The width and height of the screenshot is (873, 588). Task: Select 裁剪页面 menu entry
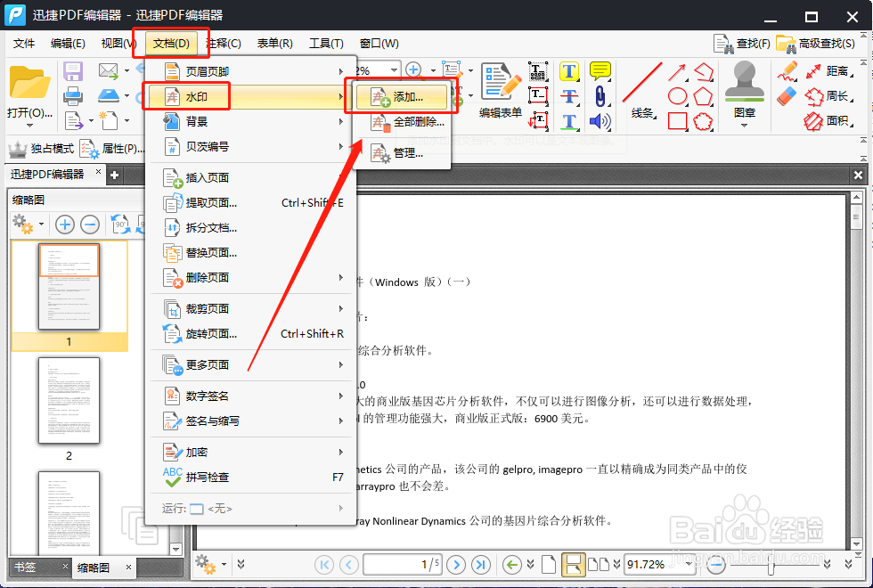click(250, 308)
